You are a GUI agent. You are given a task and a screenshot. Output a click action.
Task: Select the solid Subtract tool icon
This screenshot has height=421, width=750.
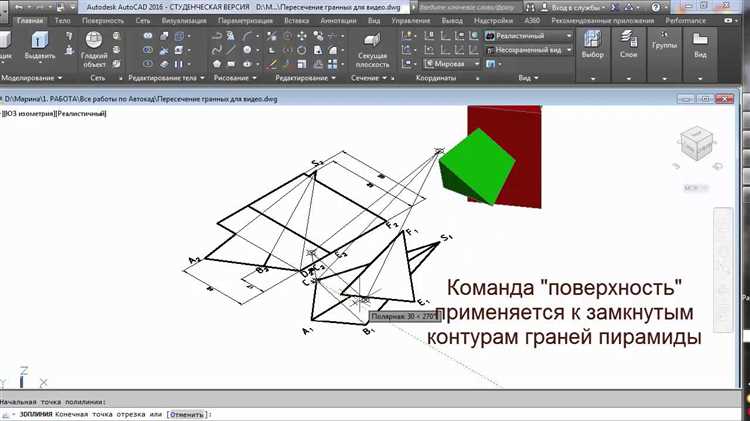coord(148,50)
